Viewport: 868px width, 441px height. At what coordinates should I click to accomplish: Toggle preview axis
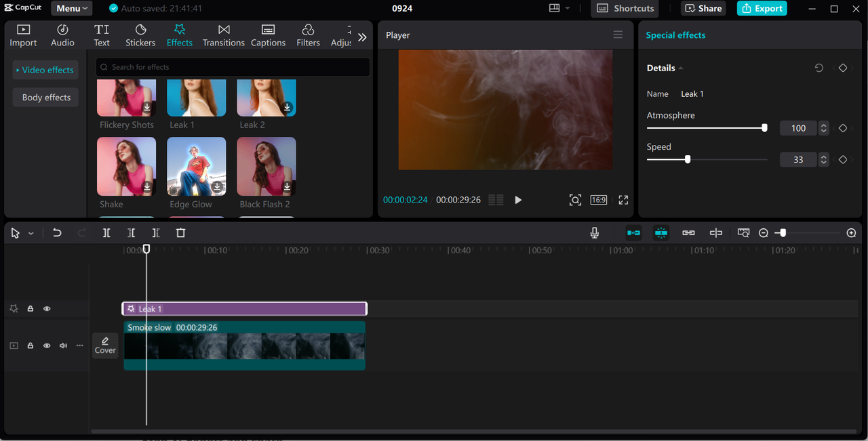pos(715,233)
